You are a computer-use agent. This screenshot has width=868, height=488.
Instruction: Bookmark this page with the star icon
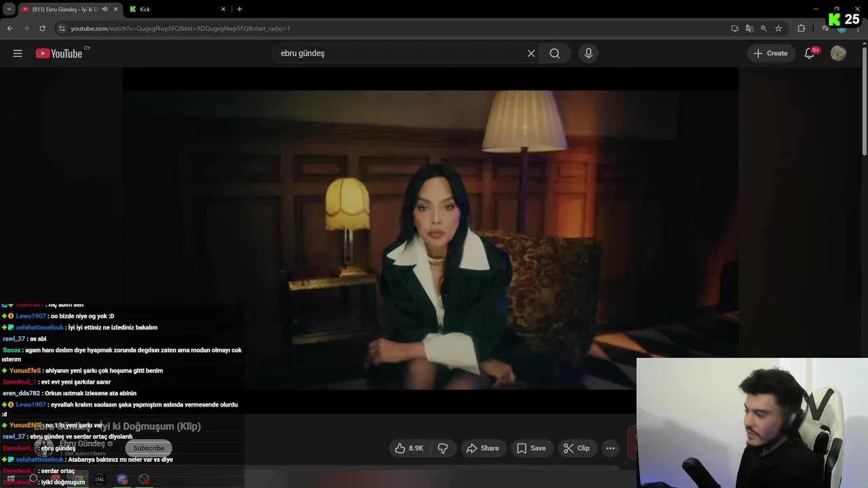778,28
